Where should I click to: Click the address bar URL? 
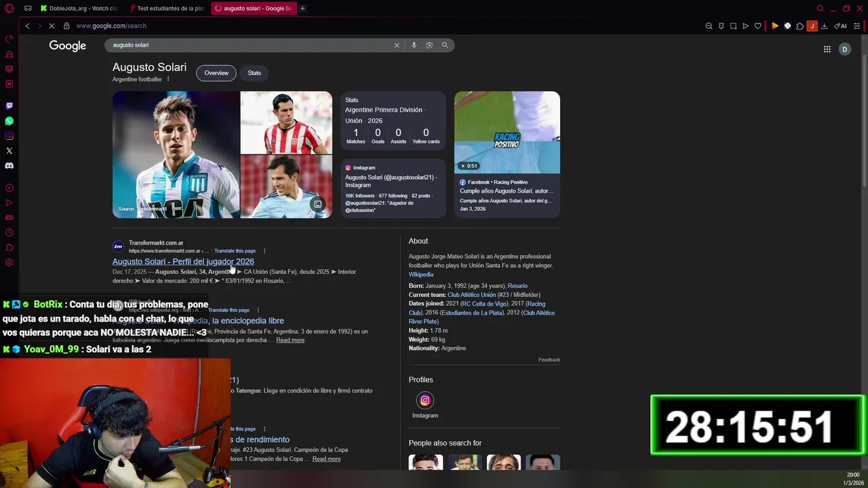click(111, 26)
